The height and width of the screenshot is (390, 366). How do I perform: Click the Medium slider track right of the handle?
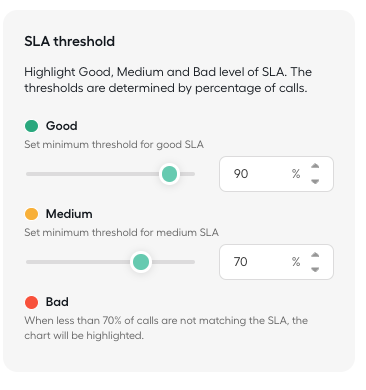pyautogui.click(x=173, y=262)
